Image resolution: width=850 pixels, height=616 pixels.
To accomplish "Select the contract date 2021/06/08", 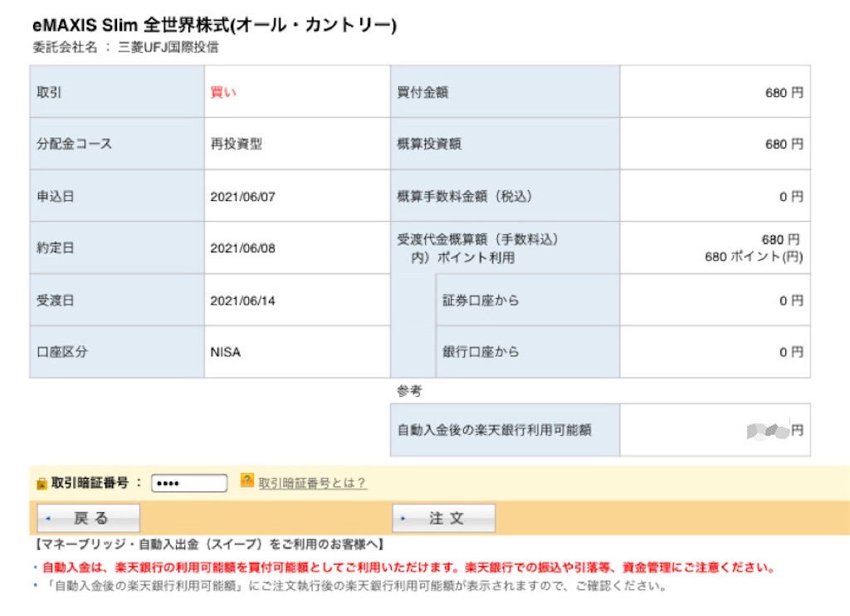I will [x=243, y=248].
